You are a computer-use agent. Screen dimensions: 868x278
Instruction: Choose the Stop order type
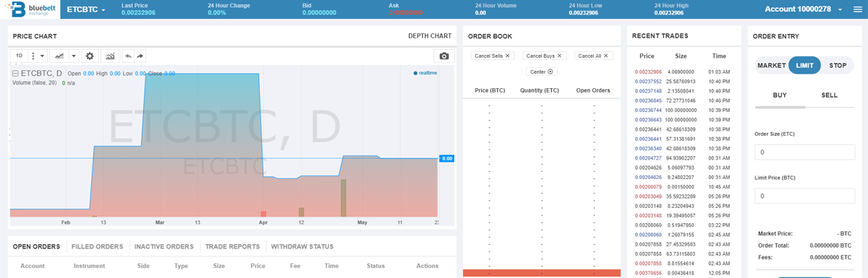point(838,66)
